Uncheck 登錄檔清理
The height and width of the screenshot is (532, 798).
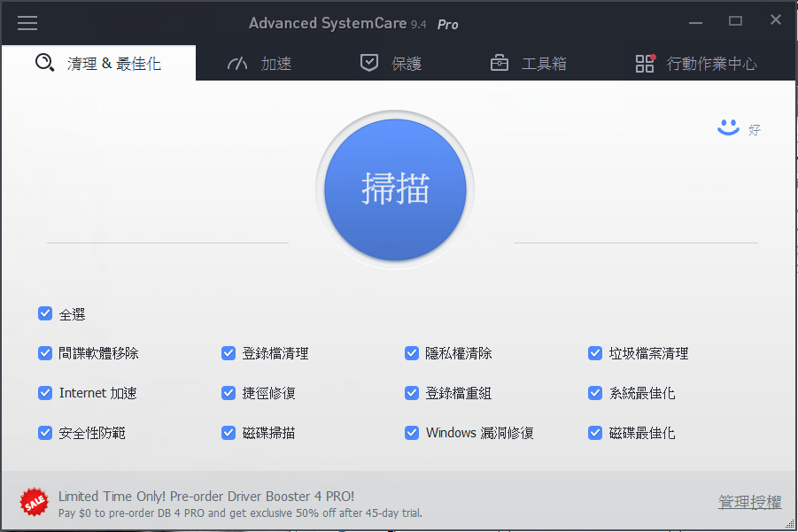(x=229, y=353)
